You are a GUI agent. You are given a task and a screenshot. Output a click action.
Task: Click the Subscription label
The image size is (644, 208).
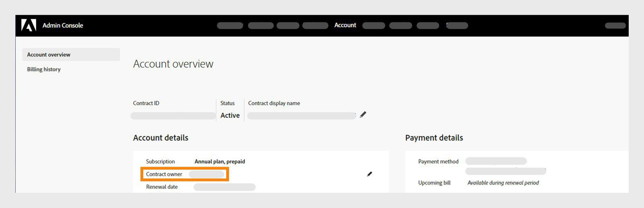[161, 161]
